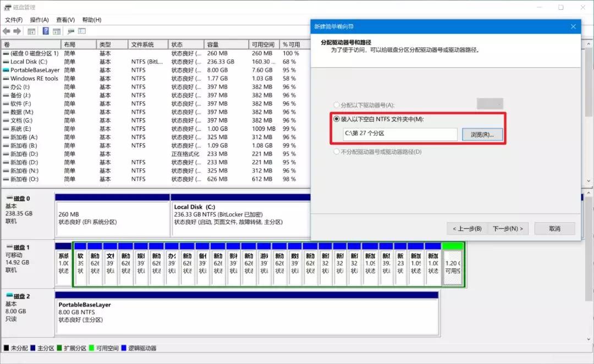Click the PortableBaseLayer volume icon in list

coord(6,70)
